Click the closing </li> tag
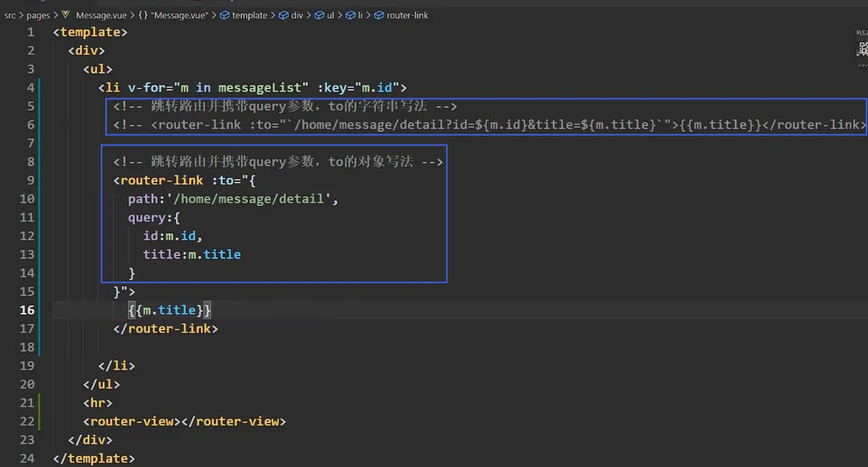The image size is (868, 467). [x=117, y=366]
